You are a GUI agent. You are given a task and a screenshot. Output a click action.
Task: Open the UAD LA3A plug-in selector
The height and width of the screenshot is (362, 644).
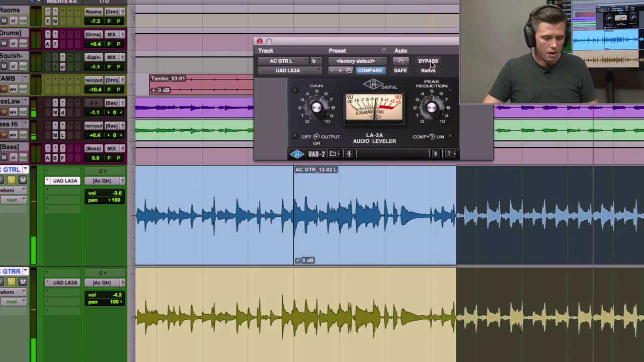click(290, 70)
